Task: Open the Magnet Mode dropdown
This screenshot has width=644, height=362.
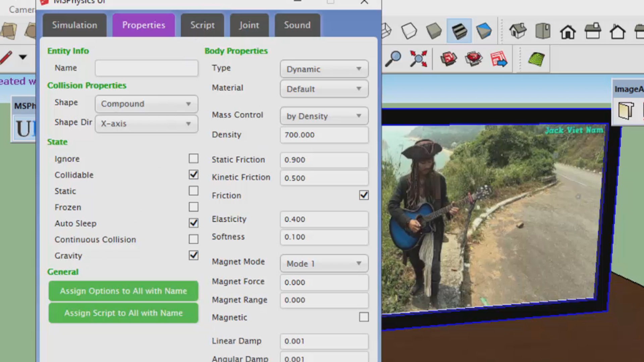Action: click(324, 264)
